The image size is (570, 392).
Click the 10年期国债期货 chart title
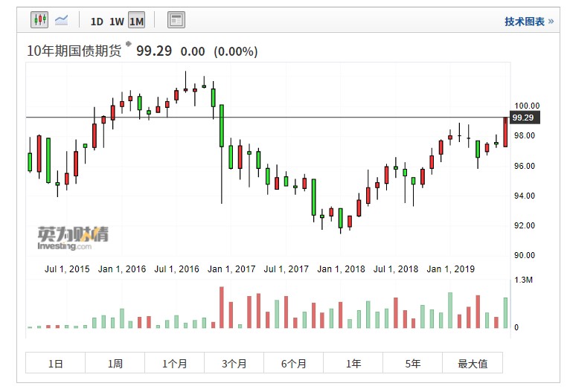(74, 51)
